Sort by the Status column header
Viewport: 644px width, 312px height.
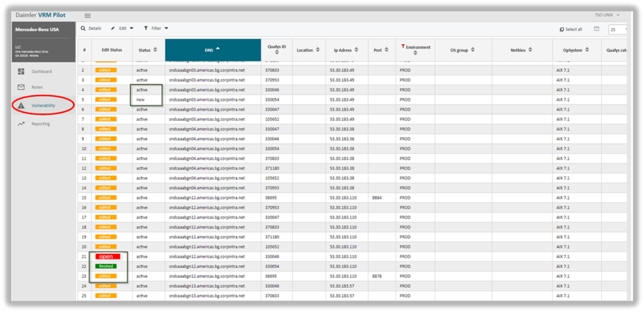148,50
